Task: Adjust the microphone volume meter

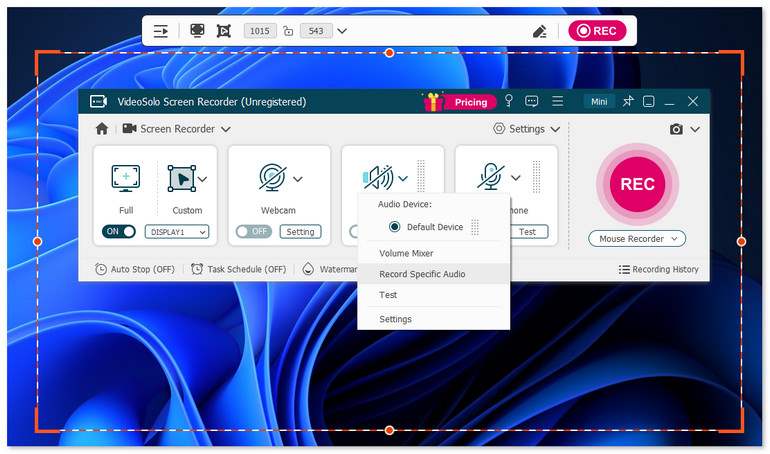Action: click(536, 177)
